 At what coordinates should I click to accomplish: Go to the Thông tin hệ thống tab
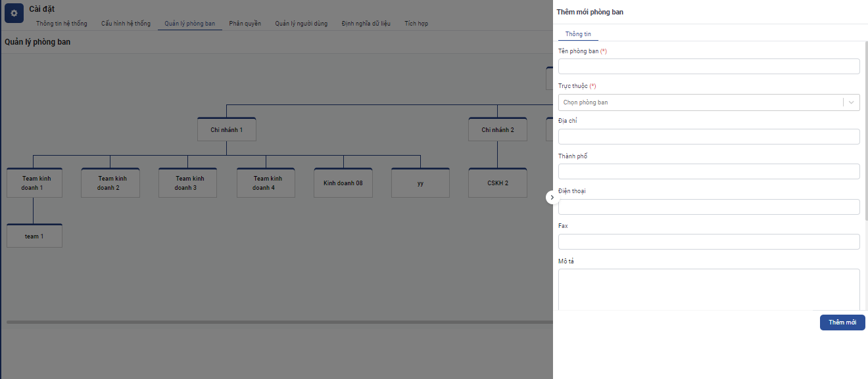[62, 24]
